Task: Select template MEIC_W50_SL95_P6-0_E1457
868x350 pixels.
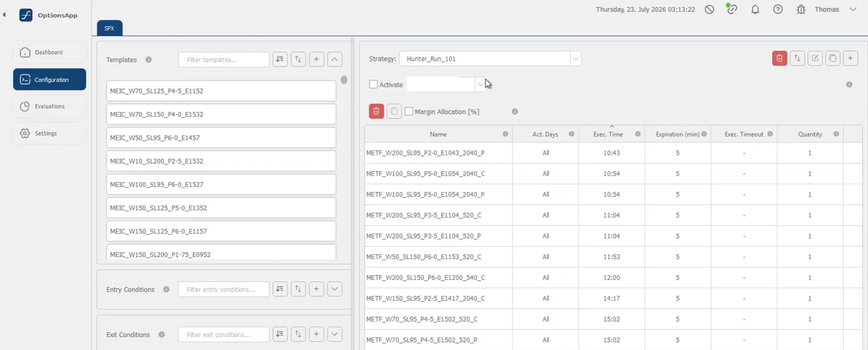Action: [221, 137]
